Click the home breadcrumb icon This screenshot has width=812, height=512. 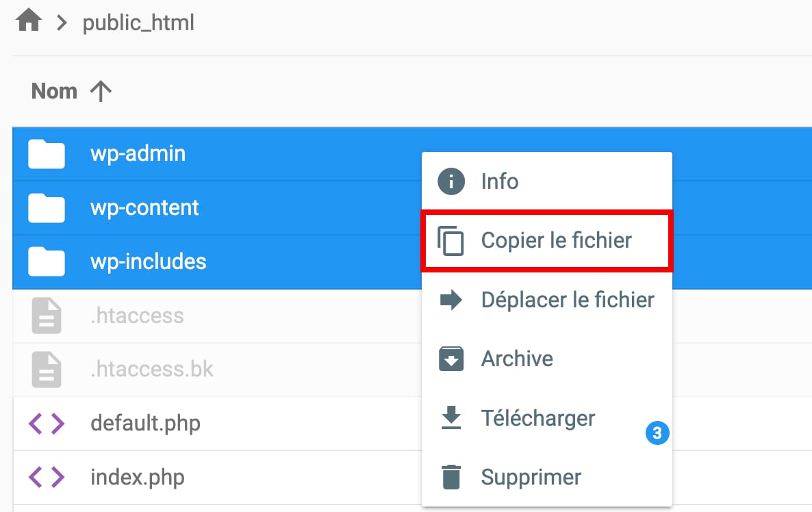[29, 23]
